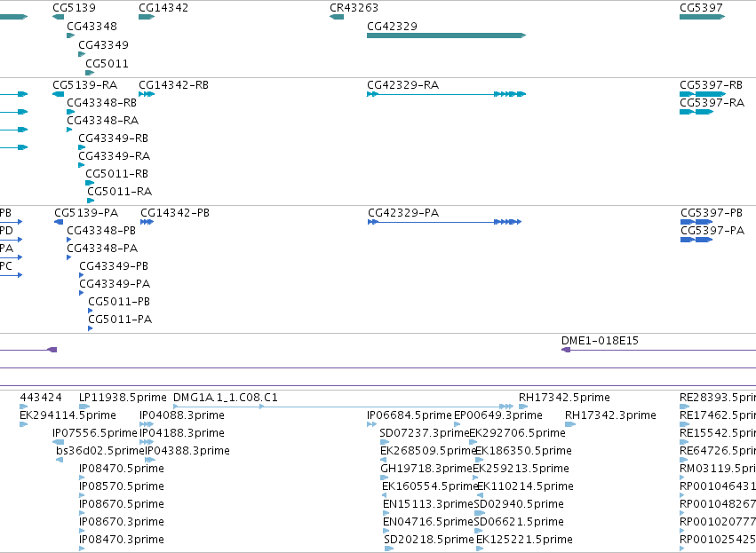Screen dimensions: 756x553
Task: Click the long CG42329 gene bar
Action: (x=446, y=36)
